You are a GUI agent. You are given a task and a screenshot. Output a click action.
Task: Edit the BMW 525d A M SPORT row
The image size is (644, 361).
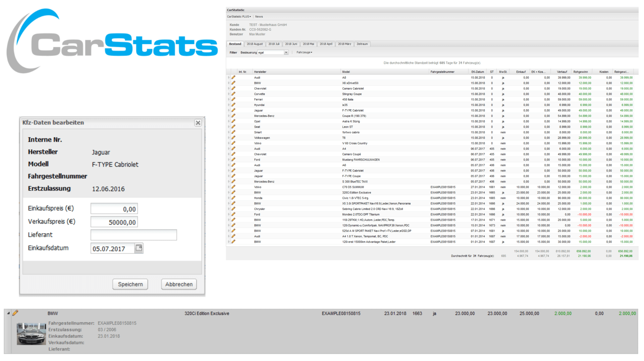click(x=233, y=231)
